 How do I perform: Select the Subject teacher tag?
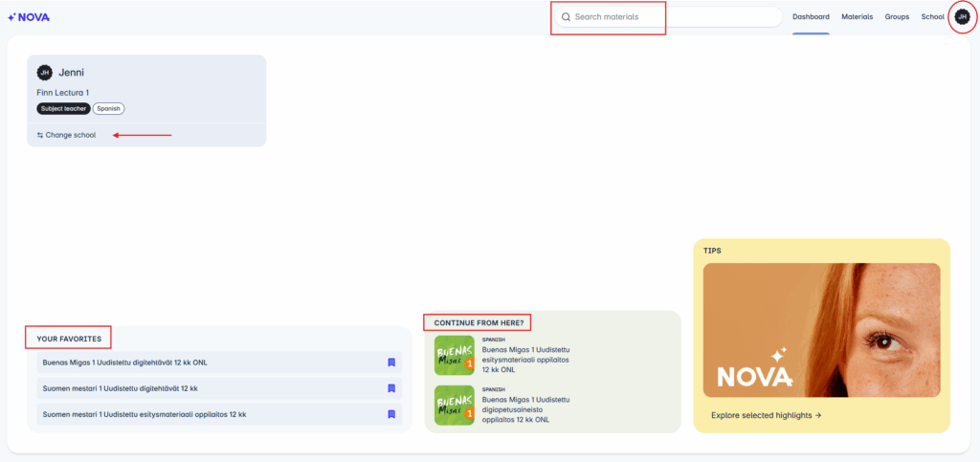63,108
